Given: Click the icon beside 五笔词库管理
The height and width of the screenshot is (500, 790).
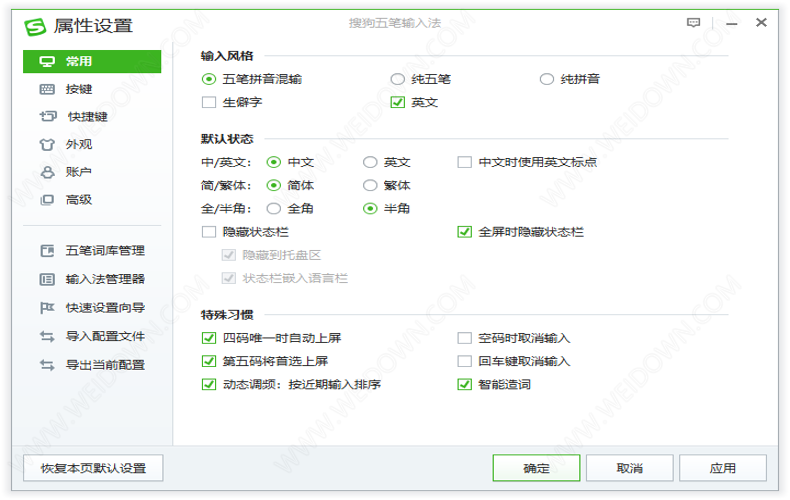Looking at the screenshot, I should (47, 251).
